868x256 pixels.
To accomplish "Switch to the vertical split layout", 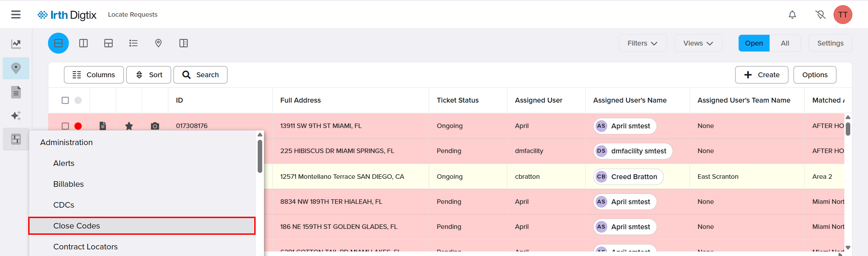I will 83,43.
